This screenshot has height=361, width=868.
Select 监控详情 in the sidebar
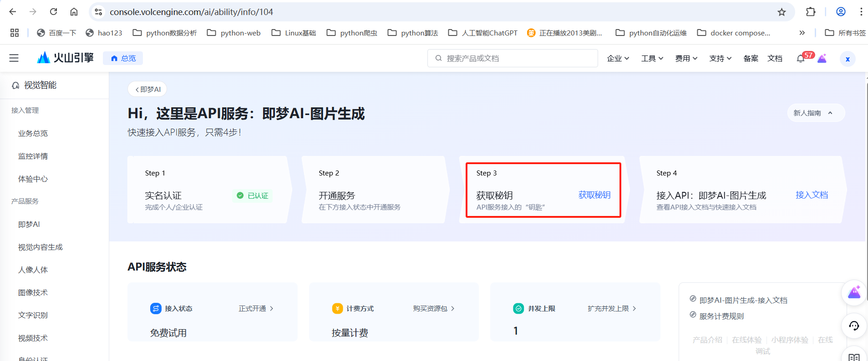33,156
